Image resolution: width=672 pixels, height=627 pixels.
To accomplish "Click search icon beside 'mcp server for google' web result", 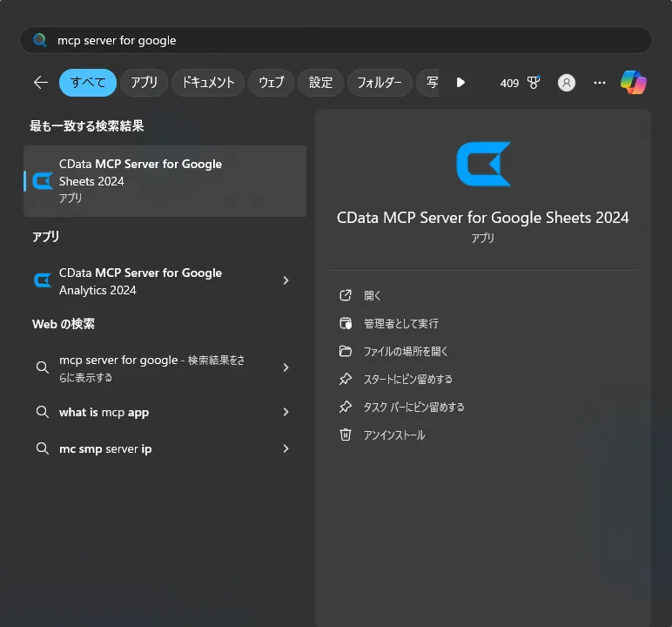I will [x=43, y=367].
